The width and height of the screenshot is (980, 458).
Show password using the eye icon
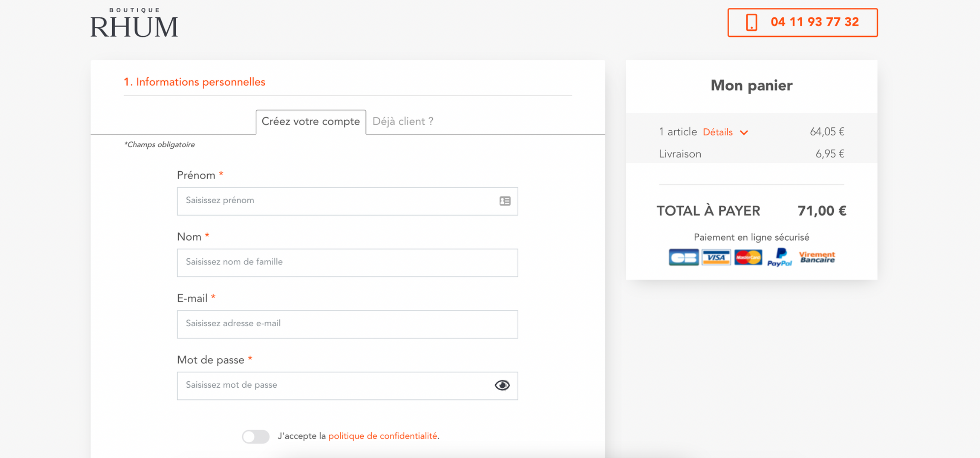502,385
